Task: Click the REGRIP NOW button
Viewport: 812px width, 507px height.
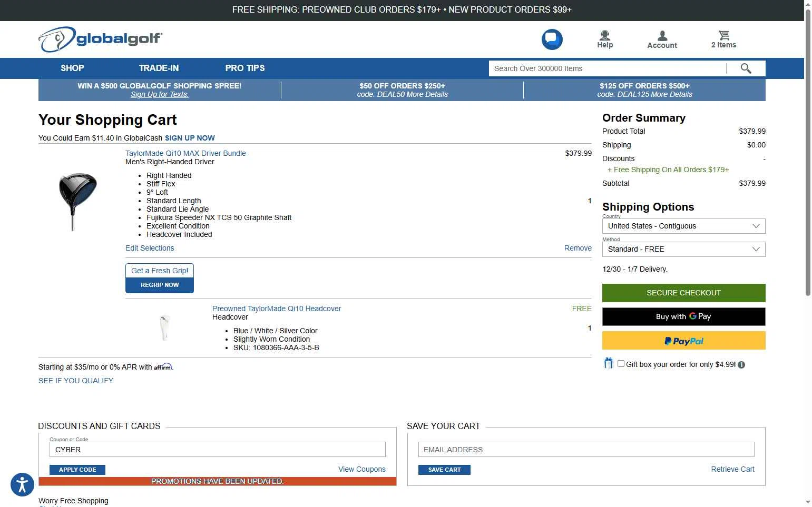Action: click(x=160, y=285)
